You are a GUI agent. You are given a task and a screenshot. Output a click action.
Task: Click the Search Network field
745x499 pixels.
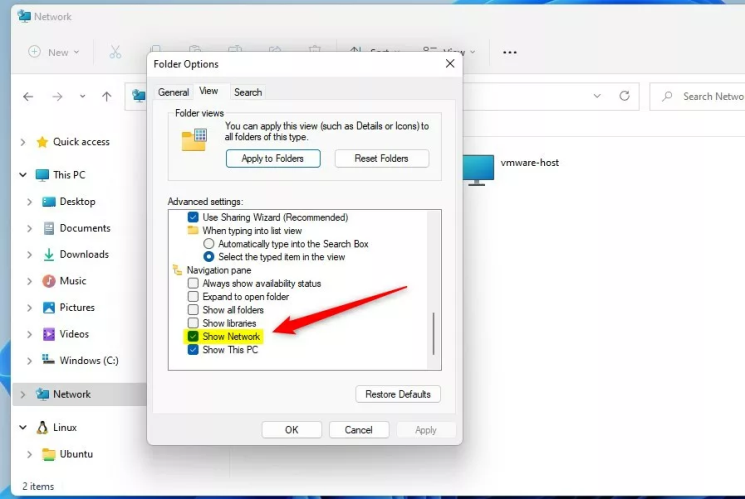(697, 96)
